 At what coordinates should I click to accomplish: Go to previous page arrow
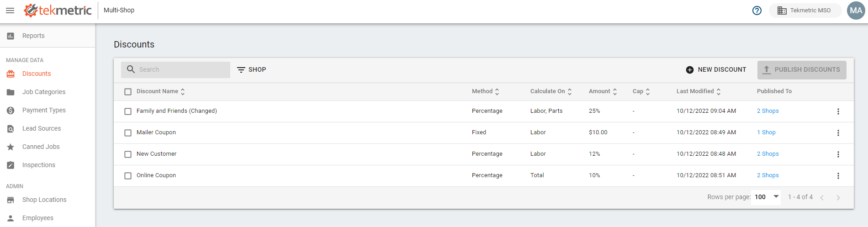822,197
